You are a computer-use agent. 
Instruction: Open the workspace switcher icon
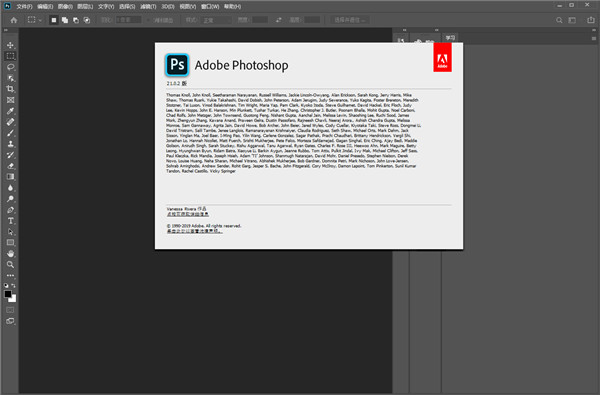tap(572, 20)
